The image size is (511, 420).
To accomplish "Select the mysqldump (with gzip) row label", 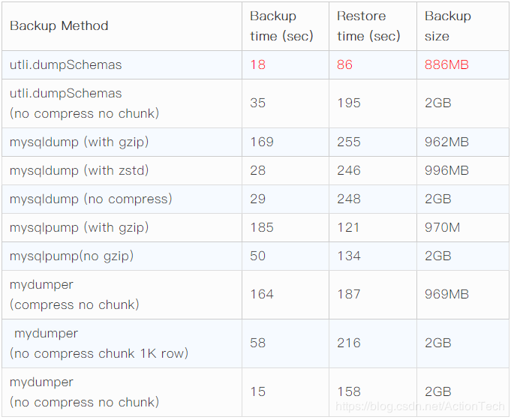I will [79, 142].
